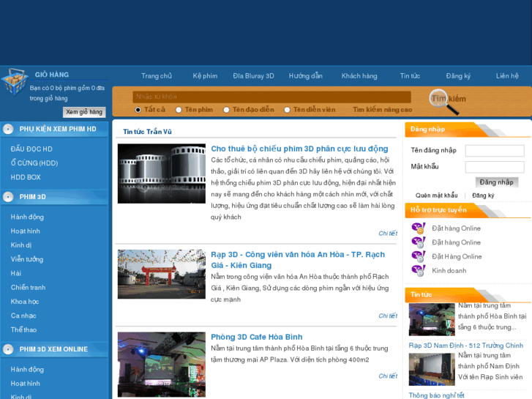Click the shopping basket cart icon
This screenshot has width=532, height=399.
[x=14, y=81]
